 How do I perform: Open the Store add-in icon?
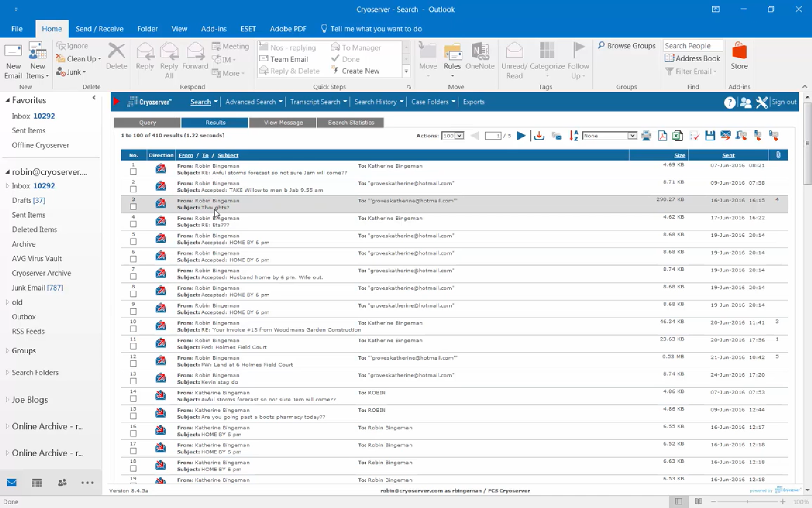point(739,51)
